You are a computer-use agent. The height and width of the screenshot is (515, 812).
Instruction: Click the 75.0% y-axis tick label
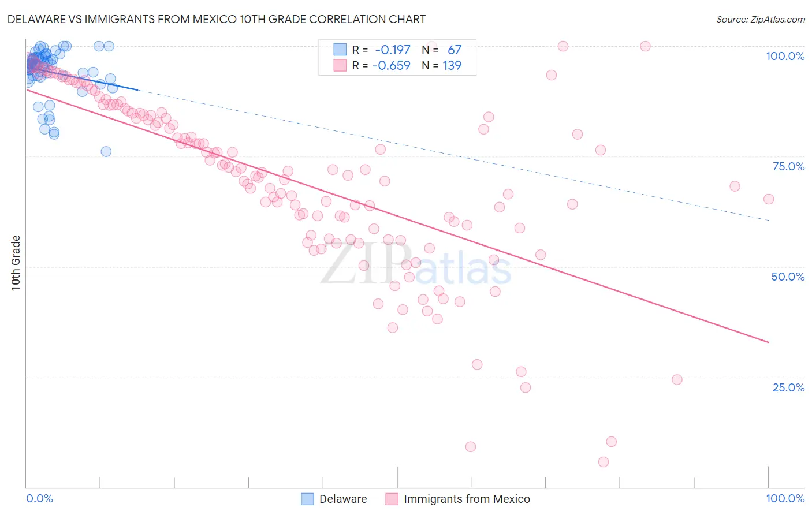(788, 166)
